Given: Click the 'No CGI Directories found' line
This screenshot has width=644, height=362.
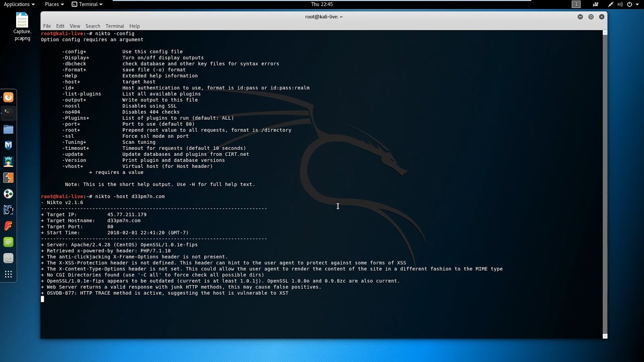Looking at the screenshot, I should coord(152,275).
